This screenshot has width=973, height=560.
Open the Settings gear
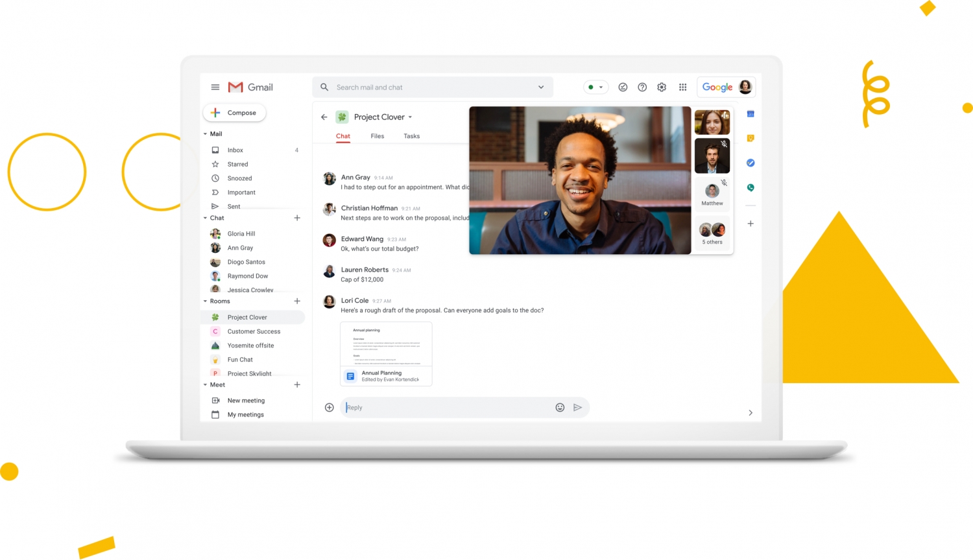click(662, 87)
